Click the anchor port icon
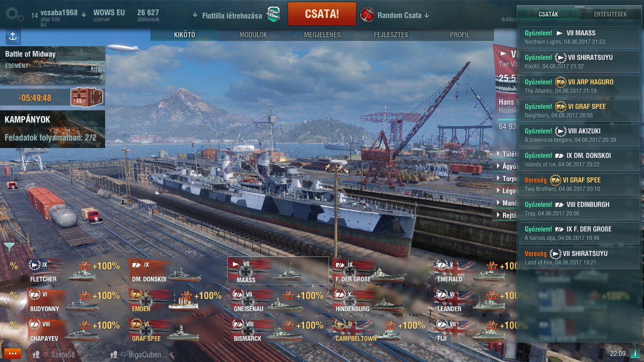Image resolution: width=644 pixels, height=362 pixels. tap(13, 36)
